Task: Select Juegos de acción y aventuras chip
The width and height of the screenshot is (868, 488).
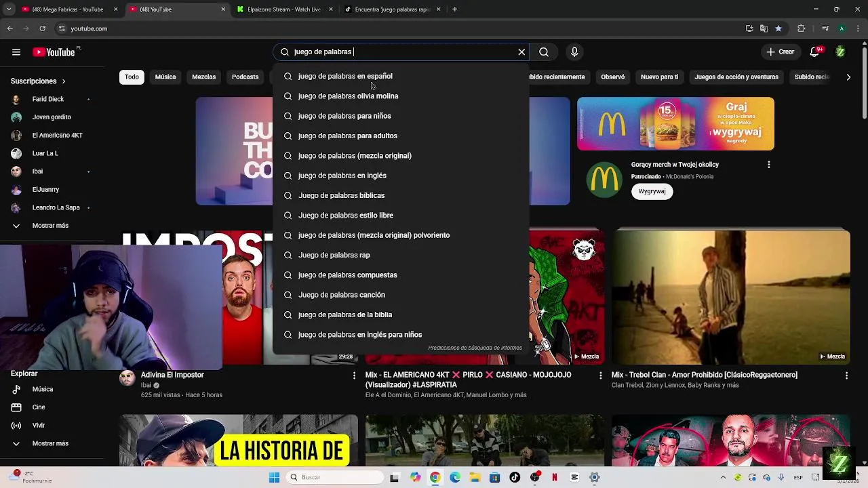Action: point(736,77)
